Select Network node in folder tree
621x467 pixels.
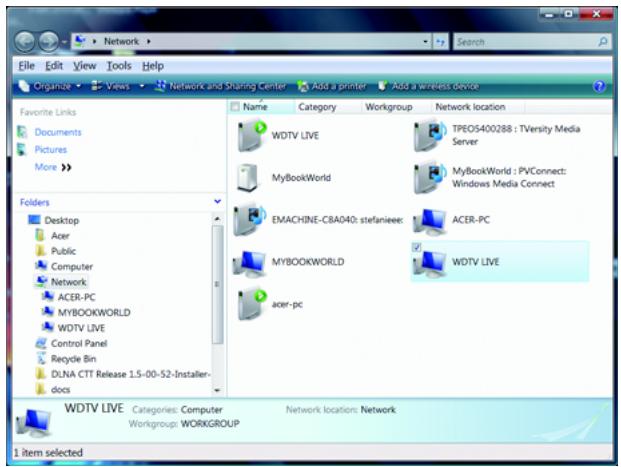pyautogui.click(x=69, y=282)
